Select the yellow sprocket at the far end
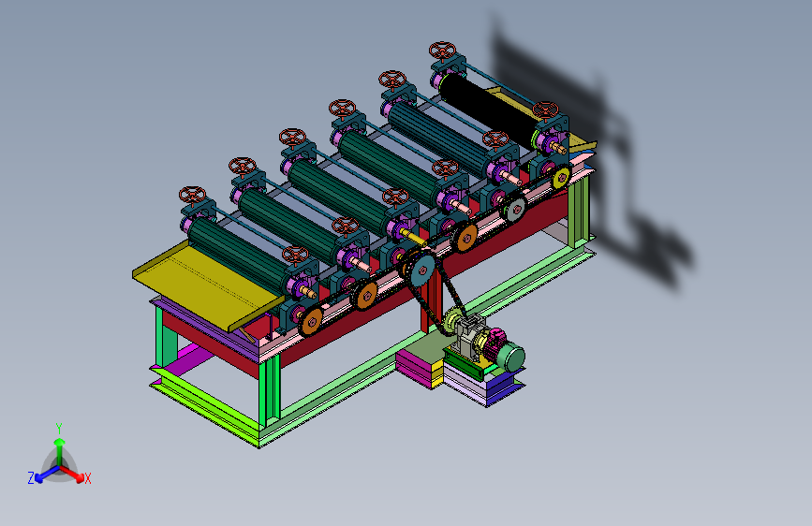 pyautogui.click(x=561, y=178)
